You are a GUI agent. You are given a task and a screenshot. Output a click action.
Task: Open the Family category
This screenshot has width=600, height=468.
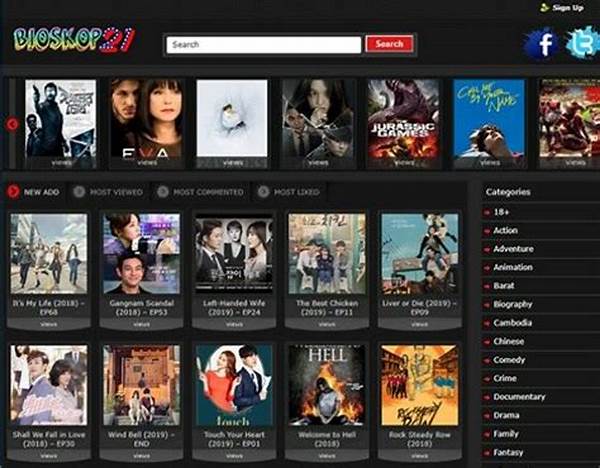[506, 434]
